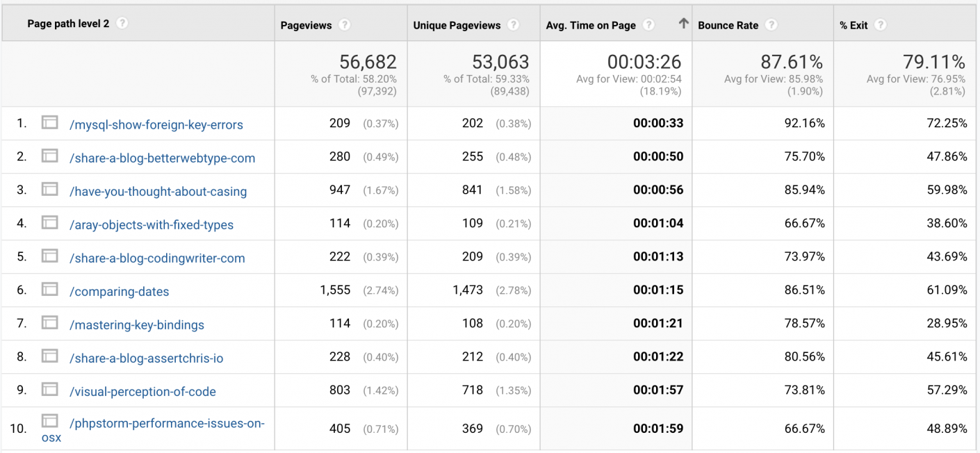This screenshot has width=980, height=453.
Task: Open the help tooltip for Avg. Time on Page
Action: point(648,24)
